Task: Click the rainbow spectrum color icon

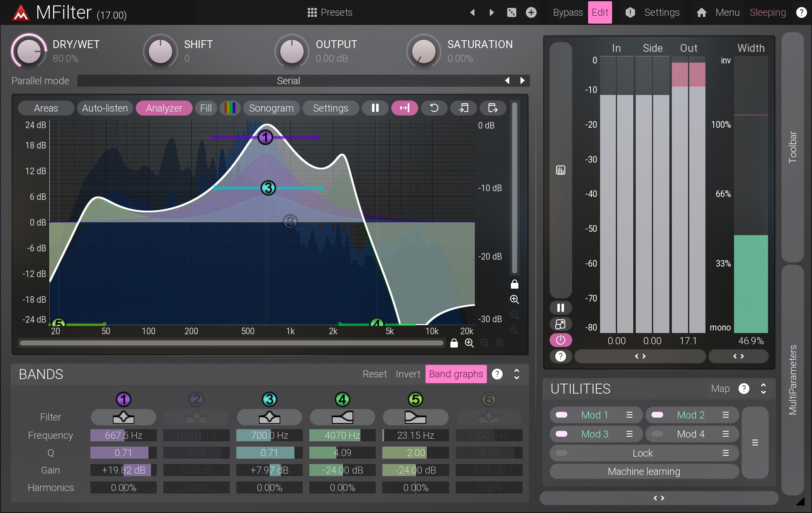Action: point(230,108)
